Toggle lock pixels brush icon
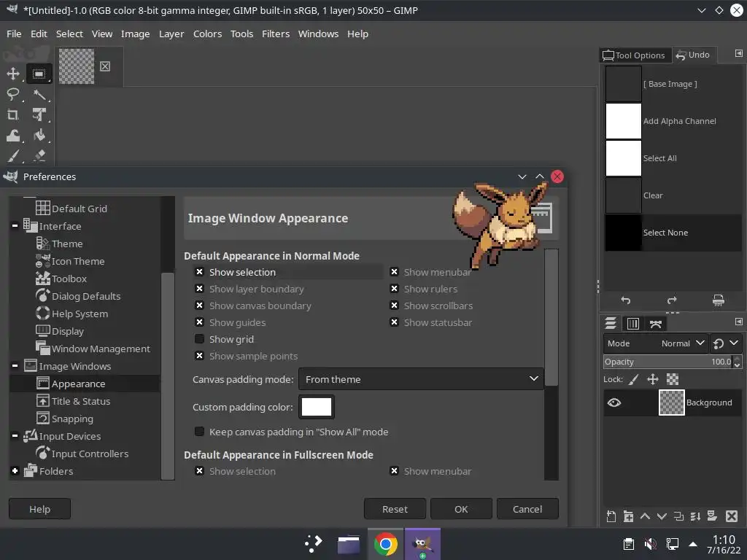The width and height of the screenshot is (747, 560). point(633,379)
